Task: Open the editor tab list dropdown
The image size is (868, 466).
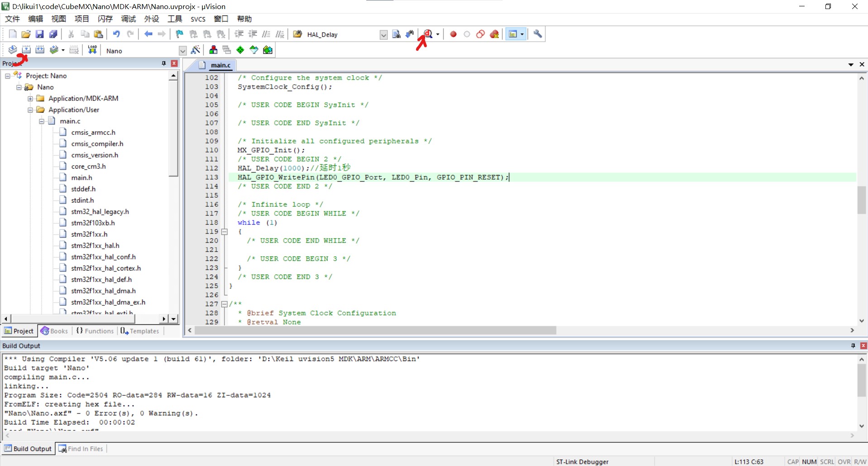Action: pyautogui.click(x=851, y=65)
